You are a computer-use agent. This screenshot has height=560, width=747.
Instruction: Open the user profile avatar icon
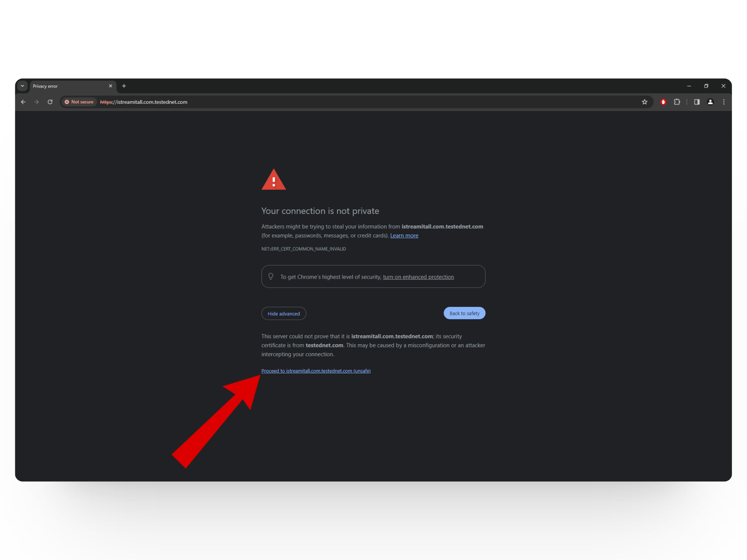(x=710, y=102)
